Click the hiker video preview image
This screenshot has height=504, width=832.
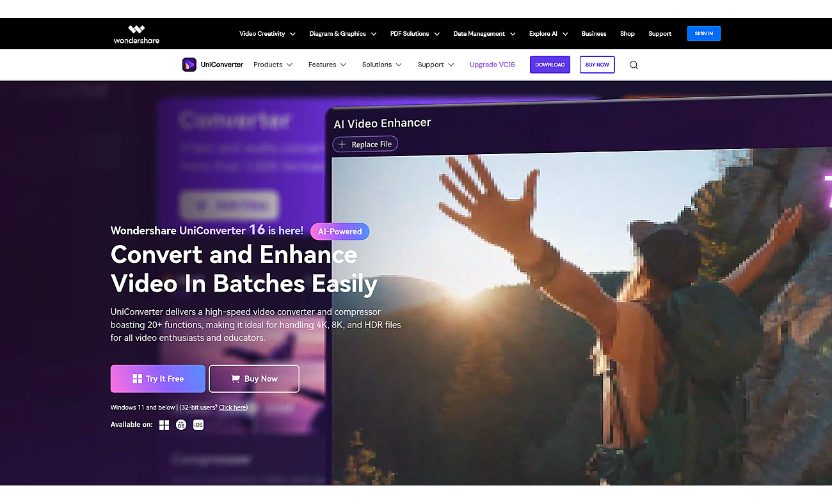point(582,317)
